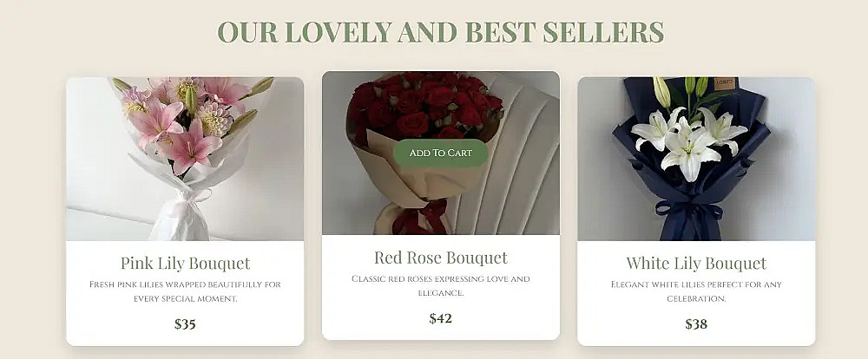
Task: Select the White Lily Bouquet title
Action: point(696,263)
